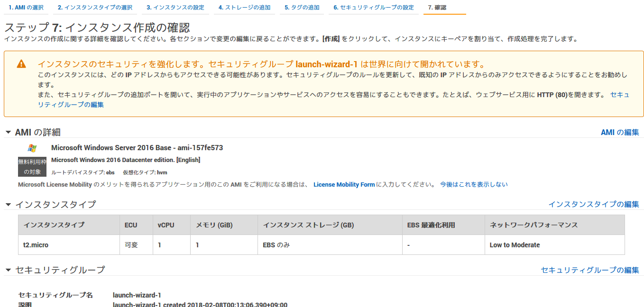Collapse the AMI の詳細 section
The height and width of the screenshot is (307, 644).
tap(8, 132)
